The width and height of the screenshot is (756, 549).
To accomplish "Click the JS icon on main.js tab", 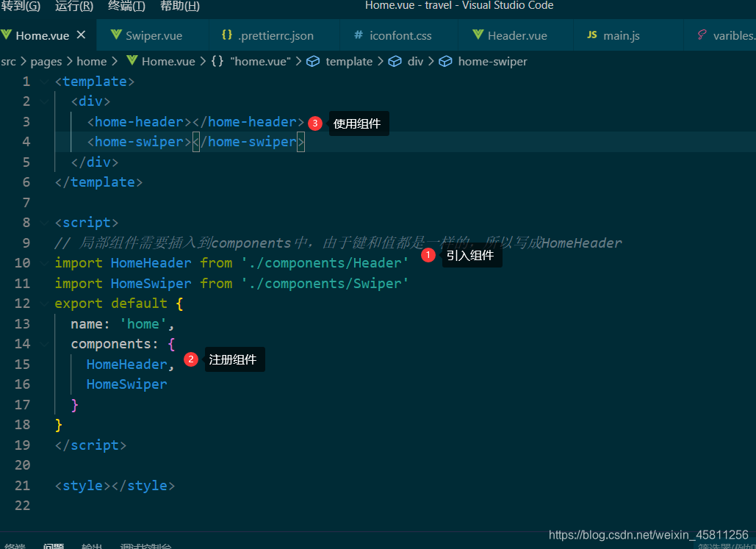I will click(x=592, y=35).
